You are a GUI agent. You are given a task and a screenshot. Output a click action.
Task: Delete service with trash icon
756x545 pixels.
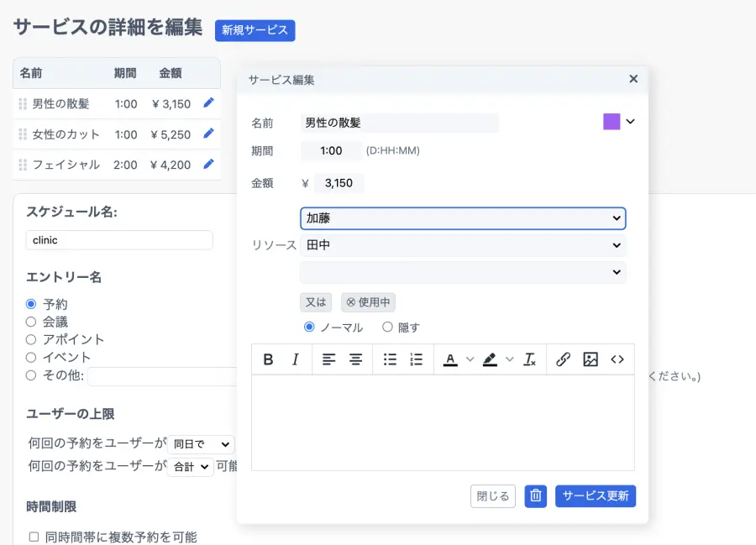[535, 496]
